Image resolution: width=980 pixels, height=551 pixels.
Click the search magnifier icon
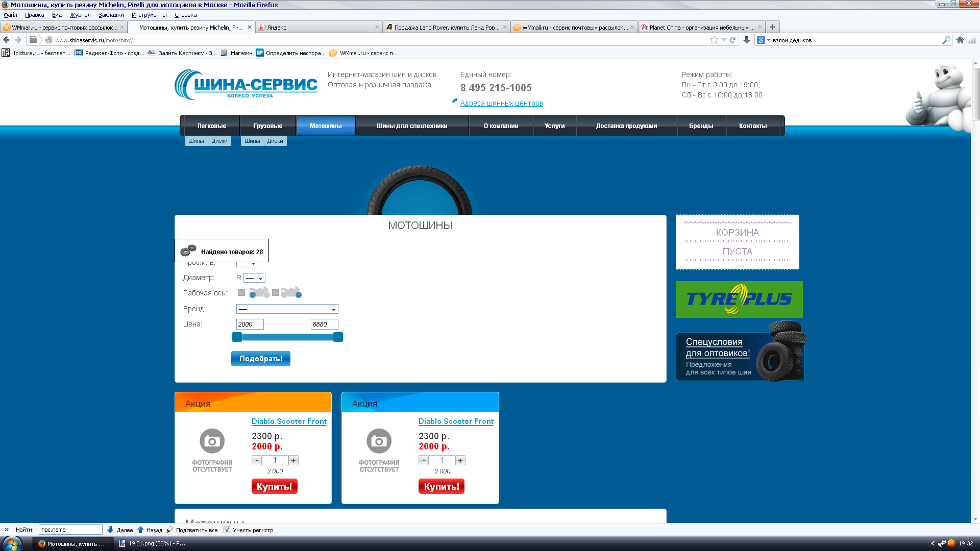pos(946,40)
